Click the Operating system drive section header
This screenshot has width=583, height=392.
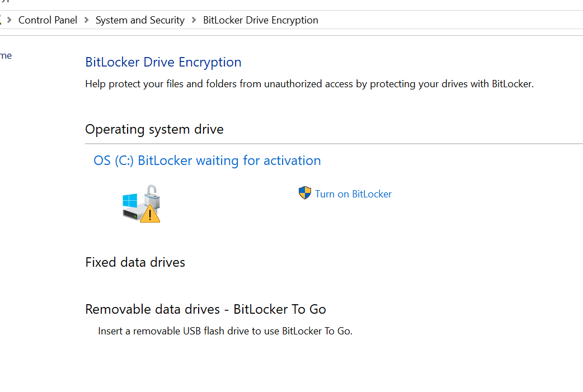tap(154, 129)
